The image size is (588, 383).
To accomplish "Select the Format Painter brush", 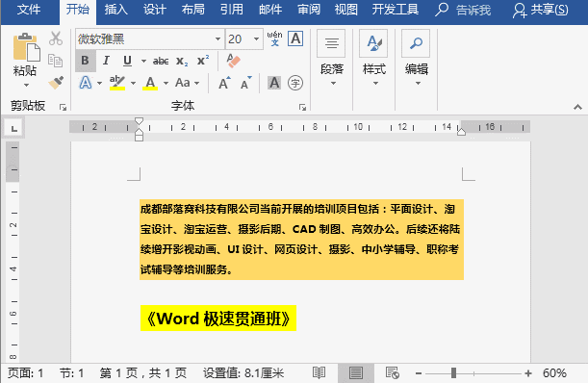I will coord(56,82).
